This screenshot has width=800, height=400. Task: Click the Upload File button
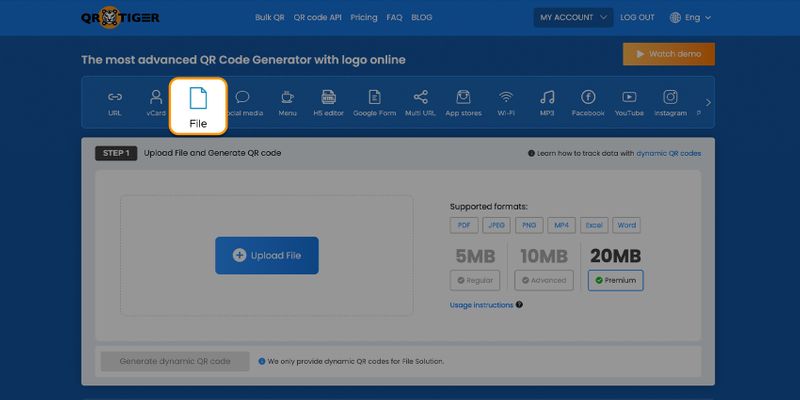(266, 255)
